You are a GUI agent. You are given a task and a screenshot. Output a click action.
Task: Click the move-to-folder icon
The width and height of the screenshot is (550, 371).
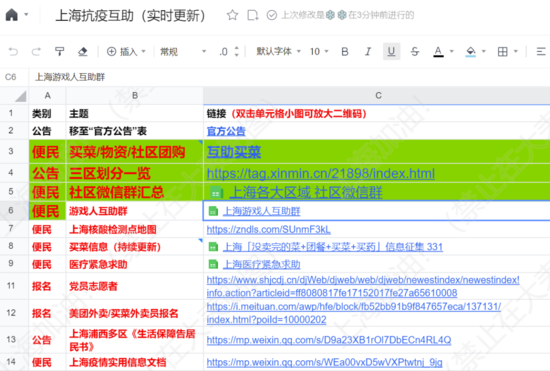pyautogui.click(x=253, y=15)
